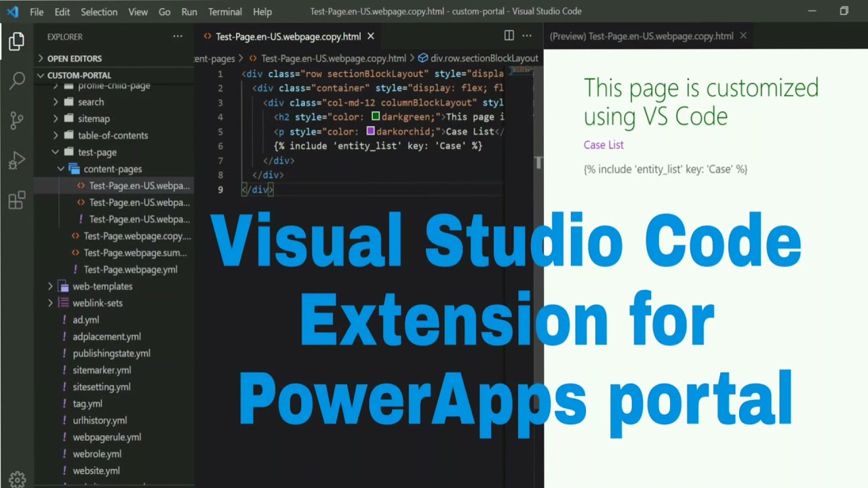Screen dimensions: 868x488
Task: Open Test-Page.webpage.sum... file in tree
Action: coord(135,253)
